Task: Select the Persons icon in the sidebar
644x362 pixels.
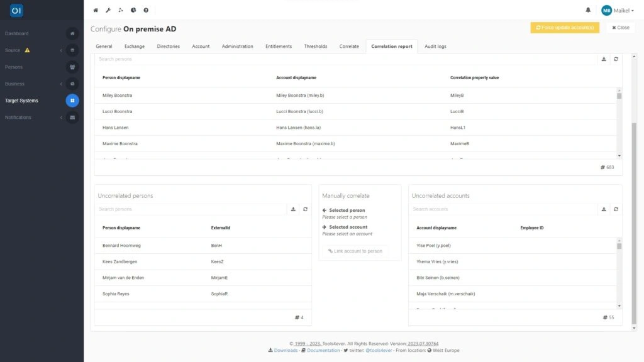Action: click(72, 67)
